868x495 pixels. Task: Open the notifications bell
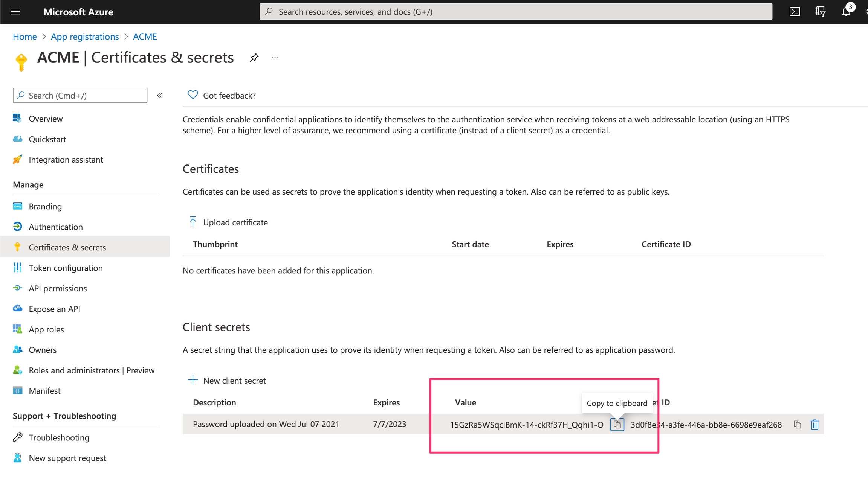coord(846,12)
